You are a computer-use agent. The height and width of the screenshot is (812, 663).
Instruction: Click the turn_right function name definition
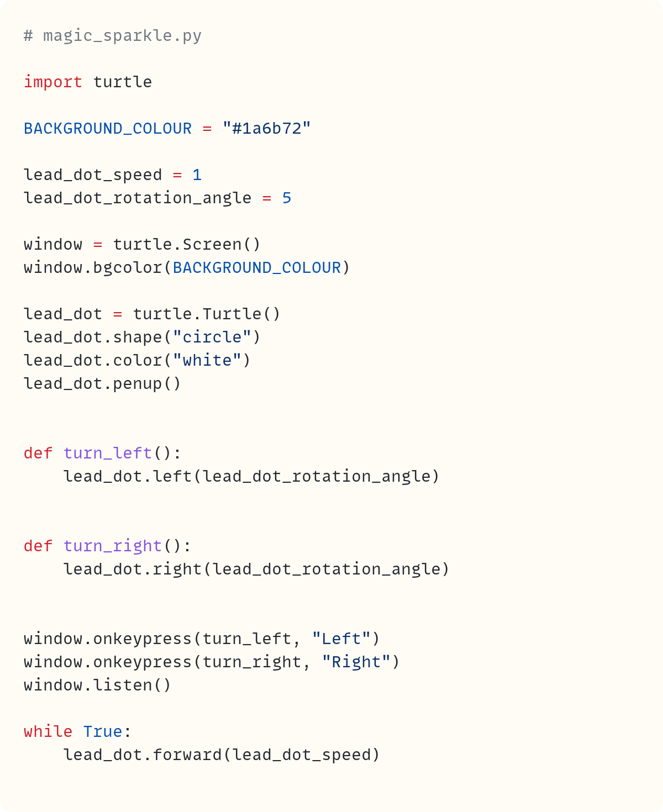click(x=112, y=546)
